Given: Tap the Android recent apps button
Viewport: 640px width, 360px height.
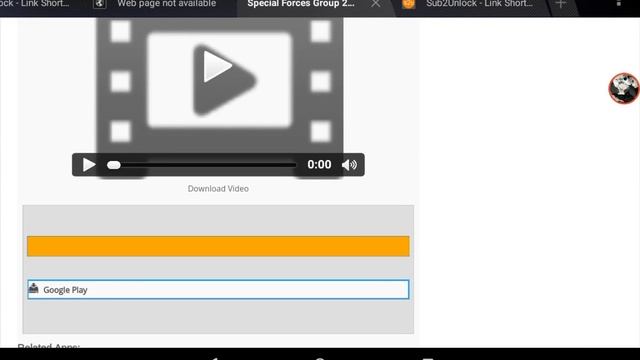Looking at the screenshot, I should (x=427, y=358).
